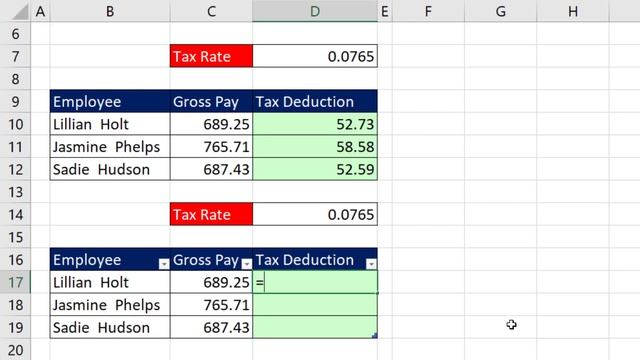Select Sadie Hudson cell in row 19
Screen dimensions: 640x360
[x=110, y=327]
